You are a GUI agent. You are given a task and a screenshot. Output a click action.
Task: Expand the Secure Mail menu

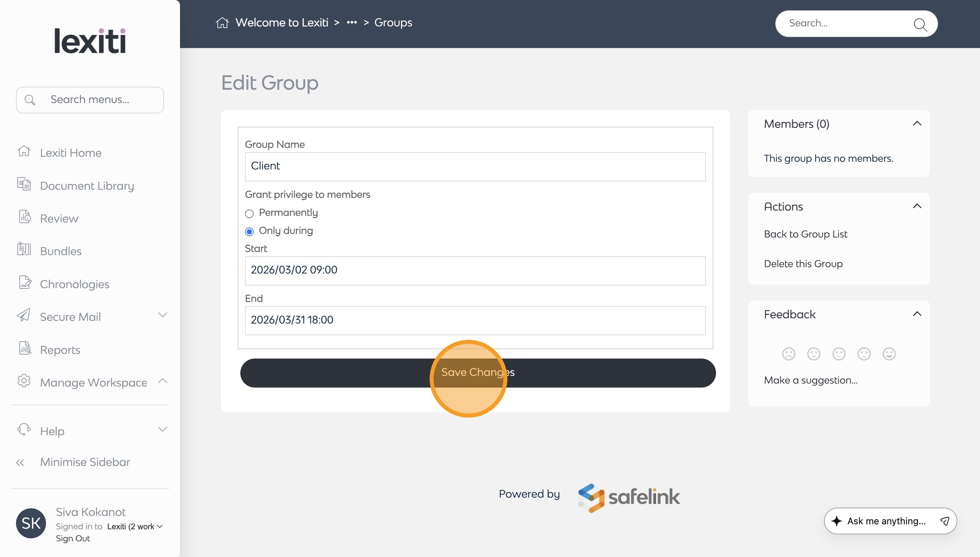(162, 315)
